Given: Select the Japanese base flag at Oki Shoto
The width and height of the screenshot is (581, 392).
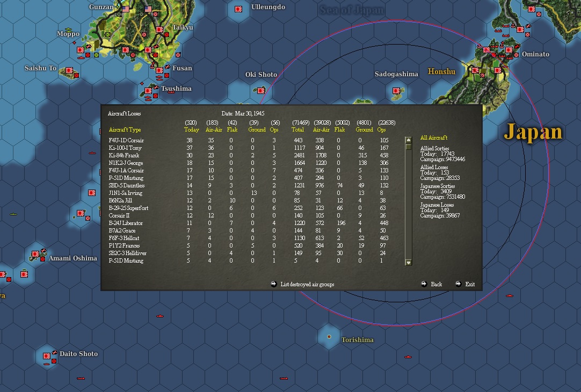Looking at the screenshot, I should (x=261, y=90).
